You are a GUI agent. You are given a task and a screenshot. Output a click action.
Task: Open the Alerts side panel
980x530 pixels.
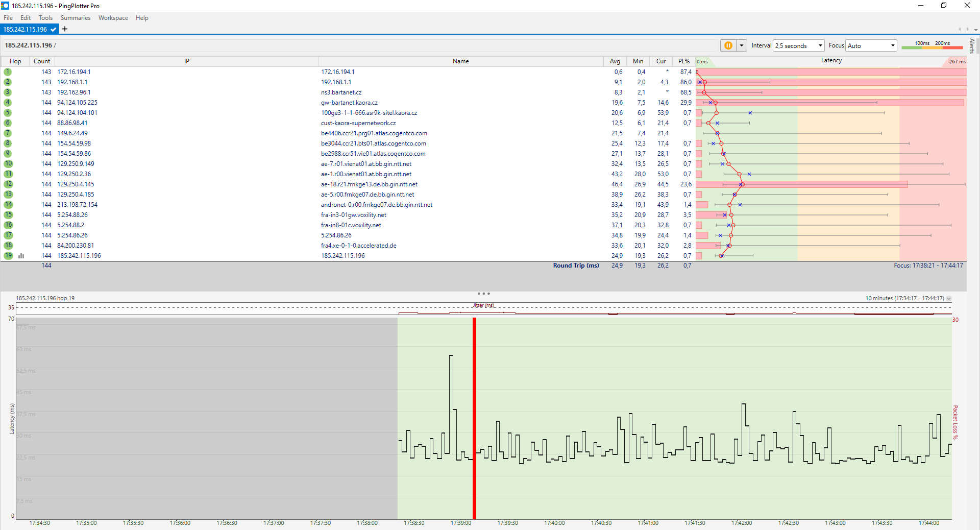(x=972, y=46)
